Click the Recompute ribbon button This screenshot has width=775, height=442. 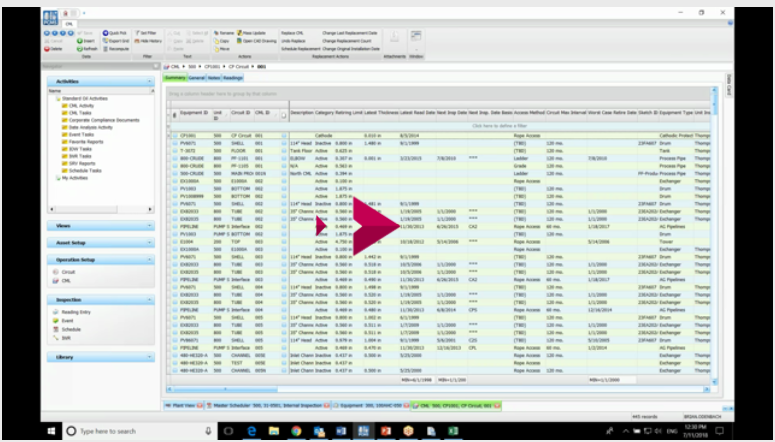point(116,49)
